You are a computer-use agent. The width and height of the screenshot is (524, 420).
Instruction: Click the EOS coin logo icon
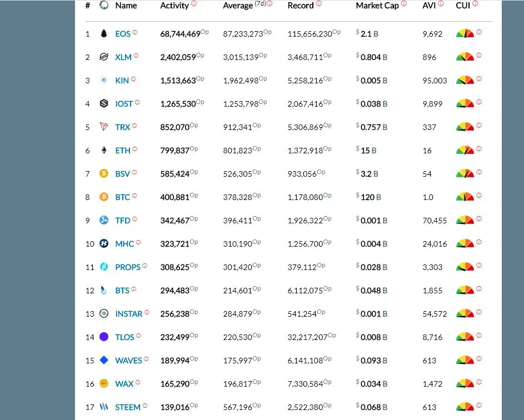pyautogui.click(x=104, y=33)
